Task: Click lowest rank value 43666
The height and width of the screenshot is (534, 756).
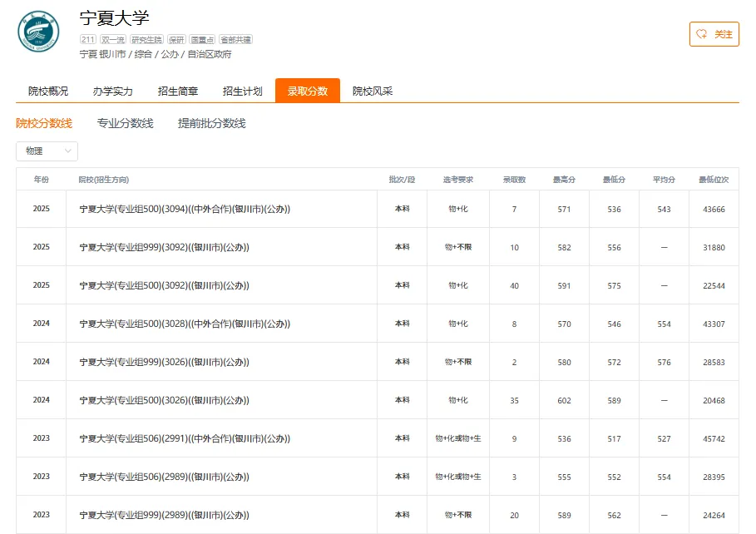Action: click(x=714, y=210)
